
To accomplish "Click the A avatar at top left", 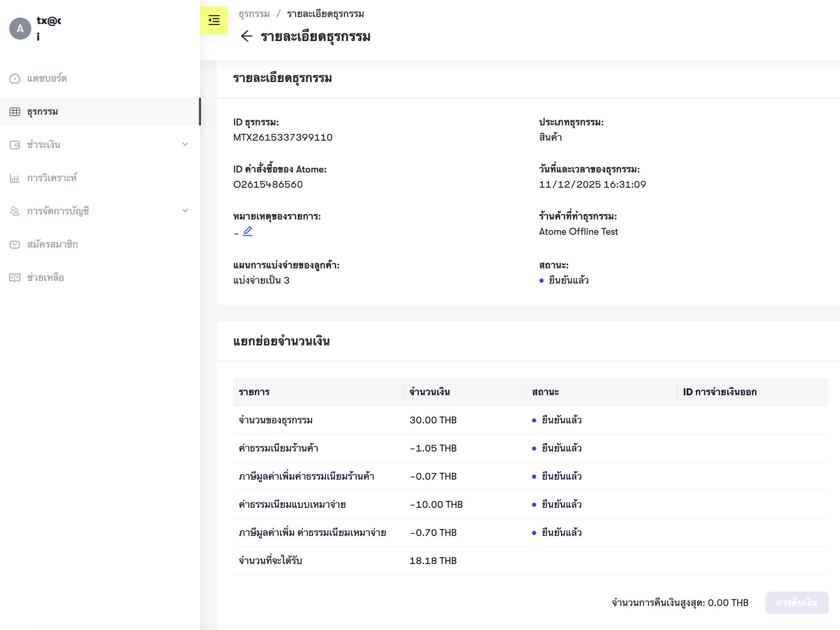I will click(20, 28).
